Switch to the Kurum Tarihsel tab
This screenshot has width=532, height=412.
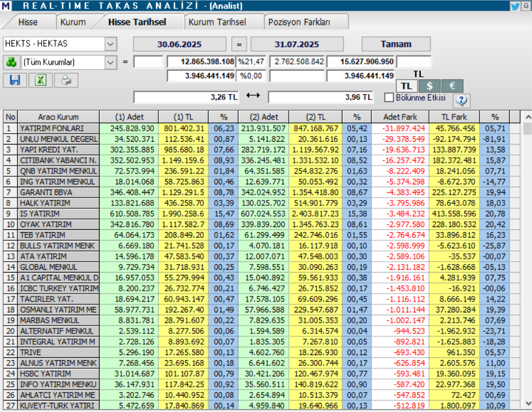(x=219, y=22)
